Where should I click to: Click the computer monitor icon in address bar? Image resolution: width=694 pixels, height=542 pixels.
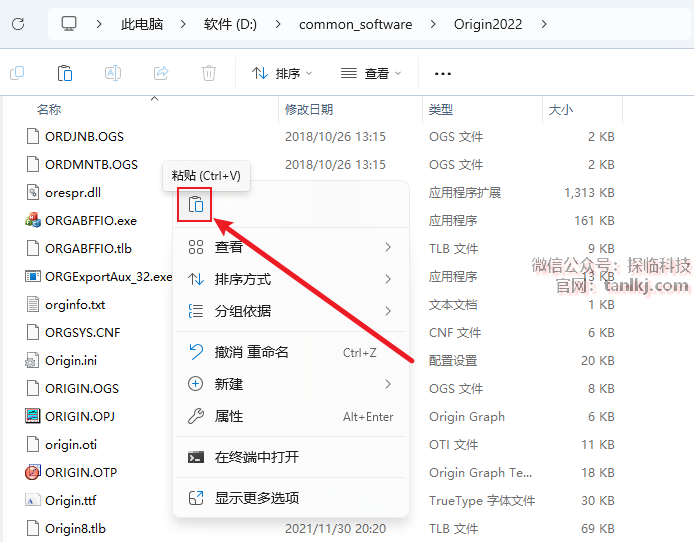pyautogui.click(x=69, y=24)
